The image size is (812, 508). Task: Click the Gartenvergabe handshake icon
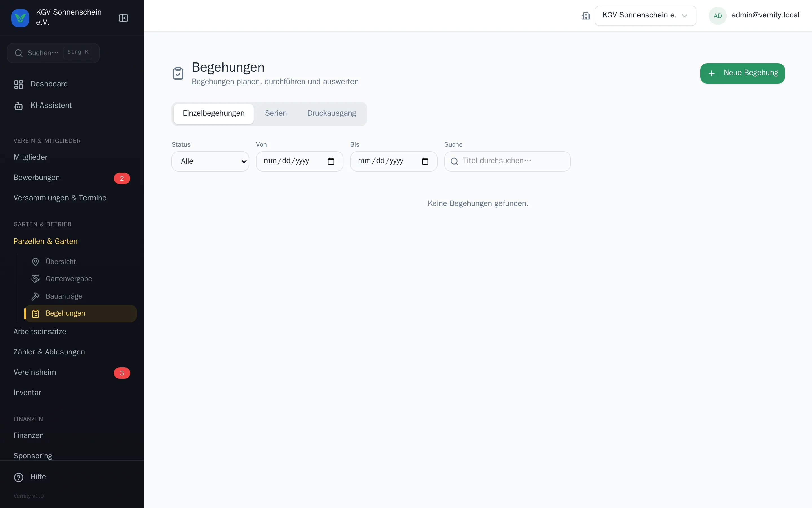pos(36,279)
